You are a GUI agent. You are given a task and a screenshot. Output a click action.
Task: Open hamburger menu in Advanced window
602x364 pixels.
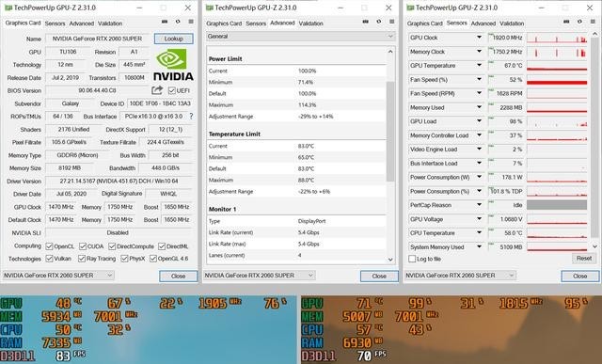pos(391,22)
